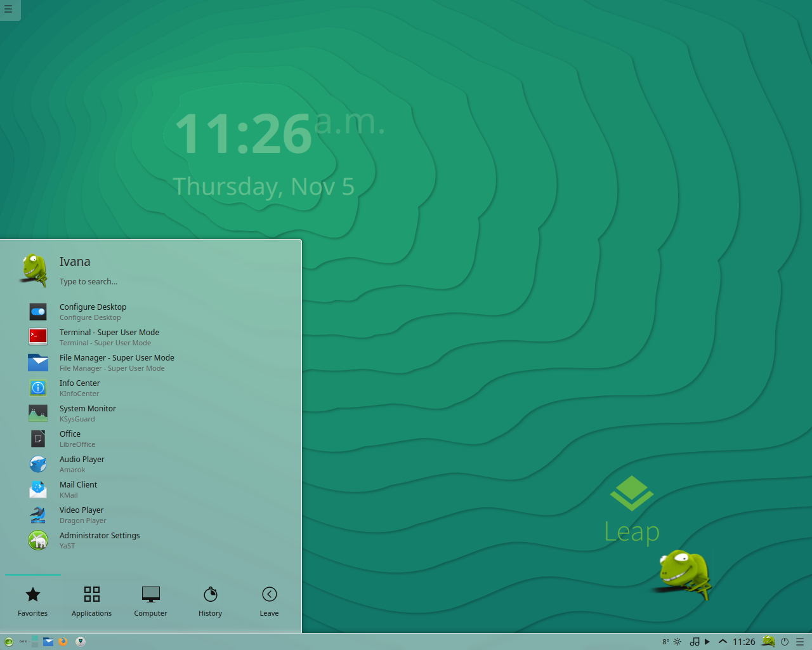812x650 pixels.
Task: Start Audio Player Amarok
Action: (151, 464)
